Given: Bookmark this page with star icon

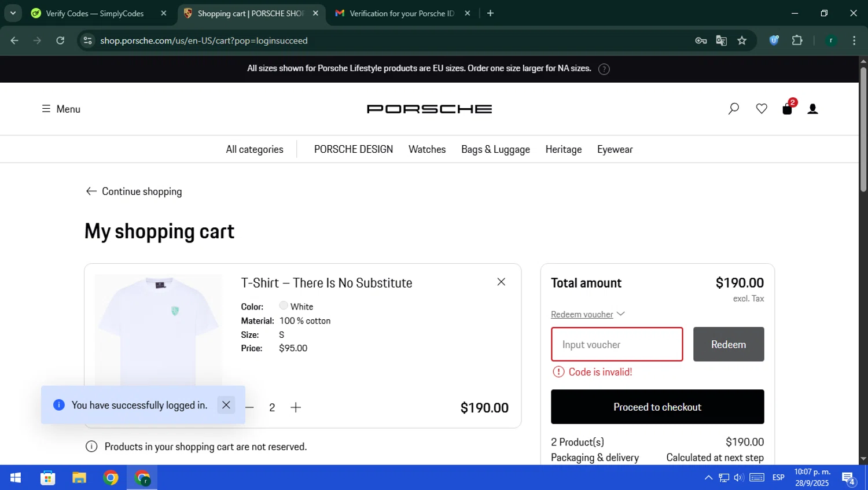Looking at the screenshot, I should point(742,40).
